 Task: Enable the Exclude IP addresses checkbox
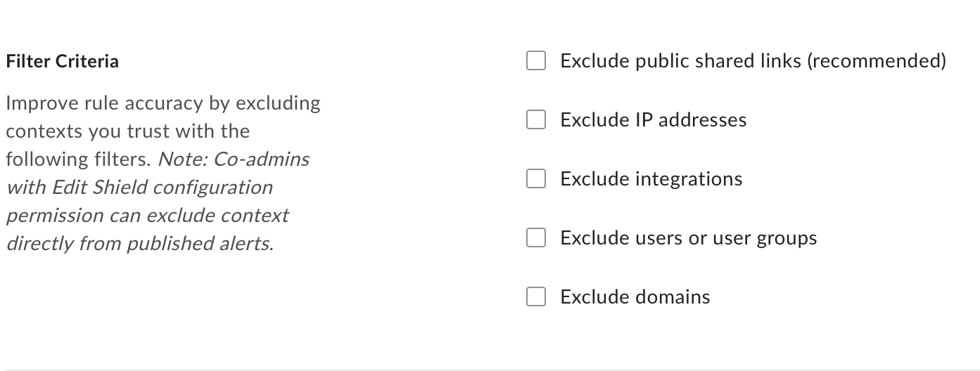point(536,120)
